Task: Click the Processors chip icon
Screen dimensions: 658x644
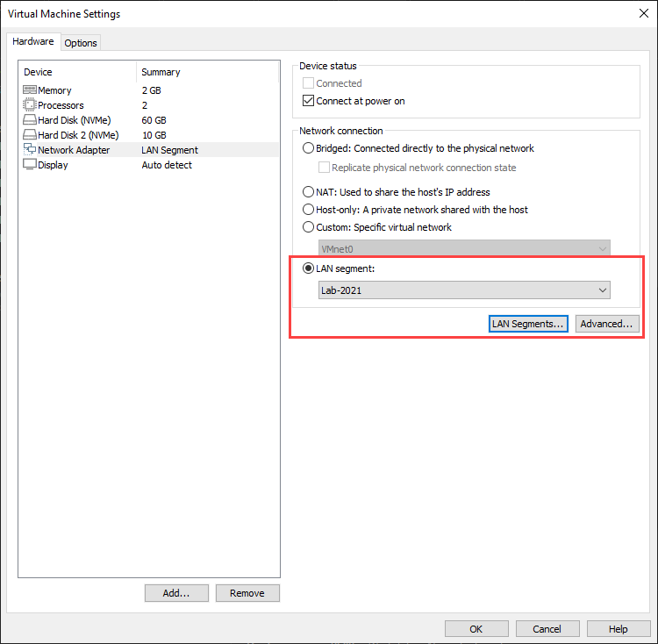Action: click(x=29, y=104)
